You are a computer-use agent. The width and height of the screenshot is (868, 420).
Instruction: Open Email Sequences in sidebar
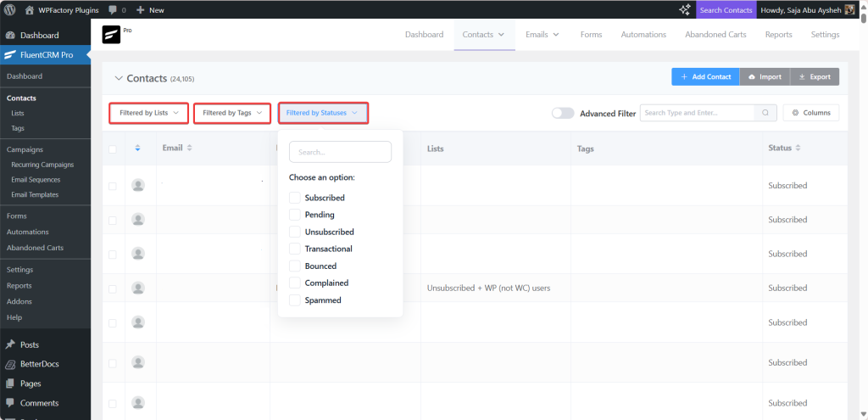tap(36, 180)
